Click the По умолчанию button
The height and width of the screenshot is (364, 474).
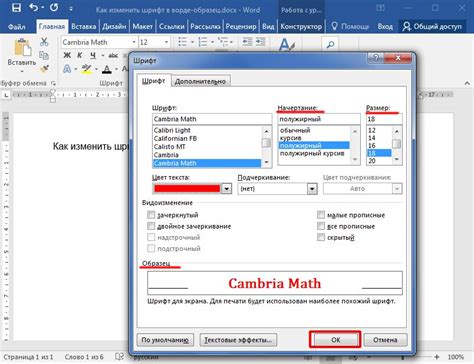pyautogui.click(x=165, y=340)
